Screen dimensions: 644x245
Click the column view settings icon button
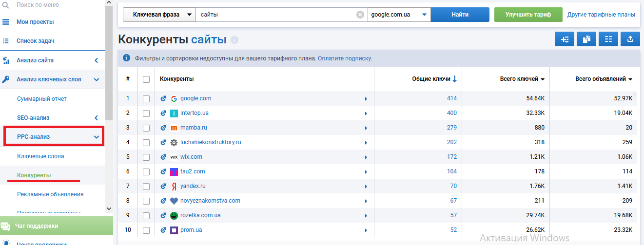[x=608, y=39]
